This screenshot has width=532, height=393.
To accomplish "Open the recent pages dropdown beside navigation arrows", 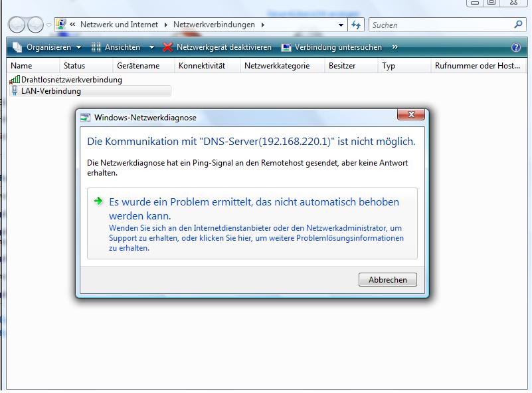I will [x=49, y=25].
